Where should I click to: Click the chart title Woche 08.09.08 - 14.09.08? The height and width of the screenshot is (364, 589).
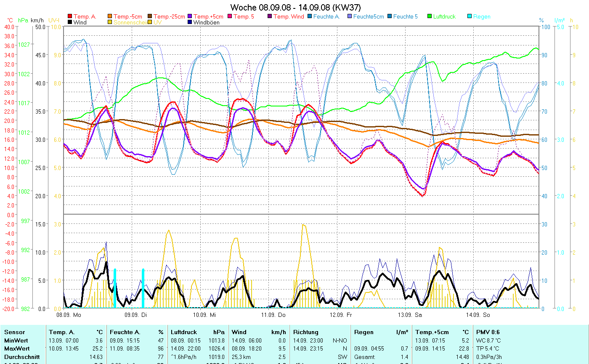tap(295, 8)
